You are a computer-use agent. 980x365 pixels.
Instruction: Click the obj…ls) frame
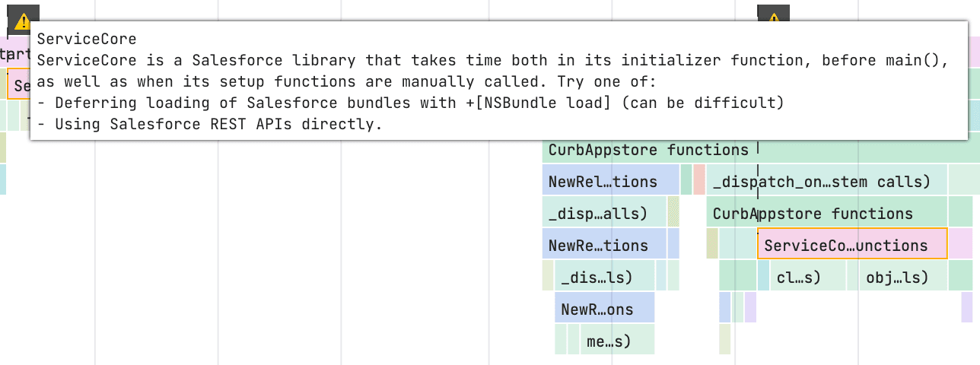pyautogui.click(x=896, y=277)
